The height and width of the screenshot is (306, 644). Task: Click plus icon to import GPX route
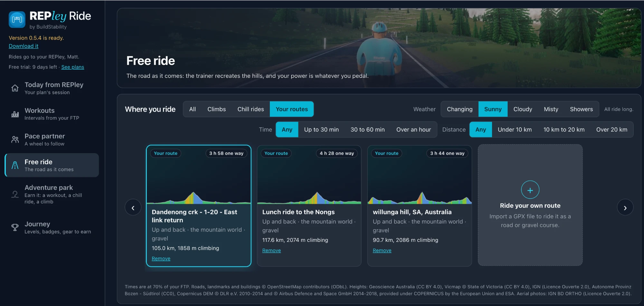pos(530,190)
